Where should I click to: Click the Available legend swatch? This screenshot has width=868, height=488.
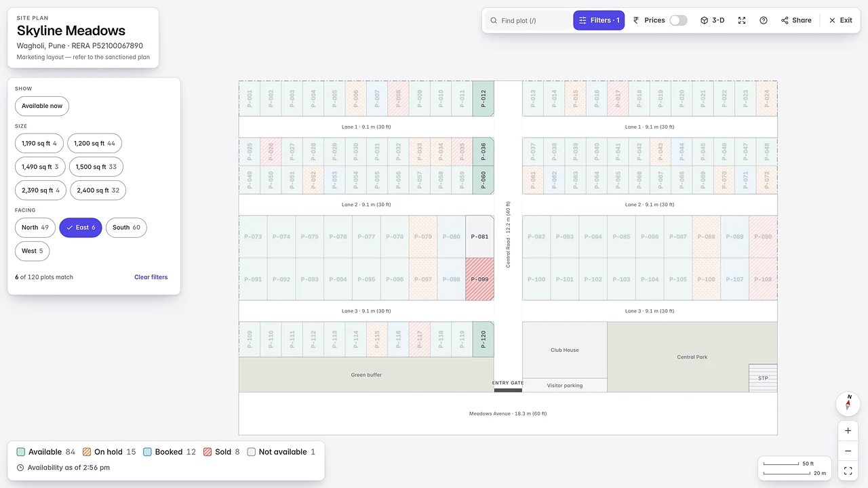coord(21,452)
